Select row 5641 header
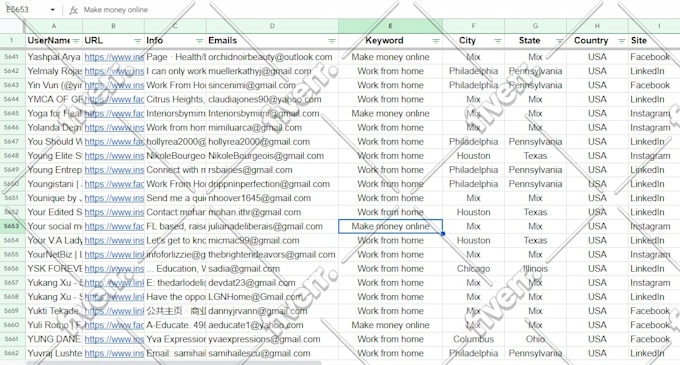The image size is (680, 365). [12, 57]
